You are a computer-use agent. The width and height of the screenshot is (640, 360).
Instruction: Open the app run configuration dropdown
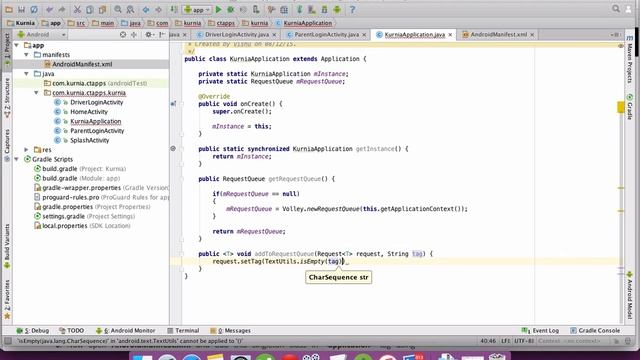pos(197,9)
